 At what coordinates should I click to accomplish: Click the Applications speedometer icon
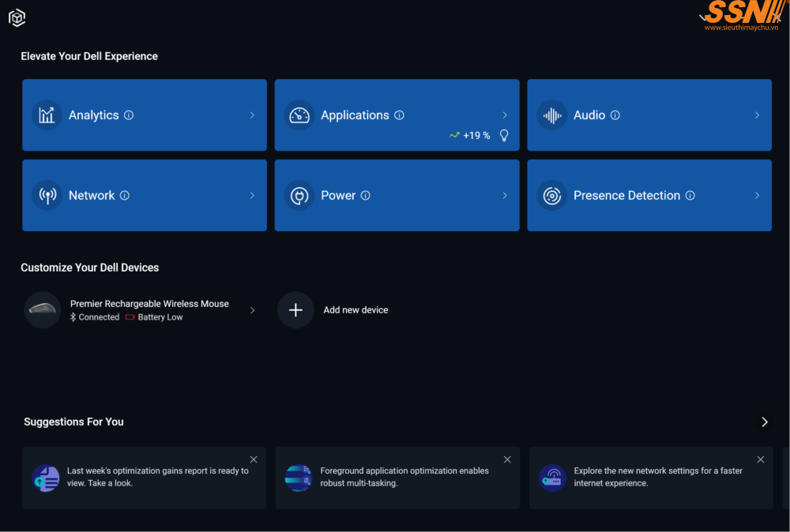(299, 115)
